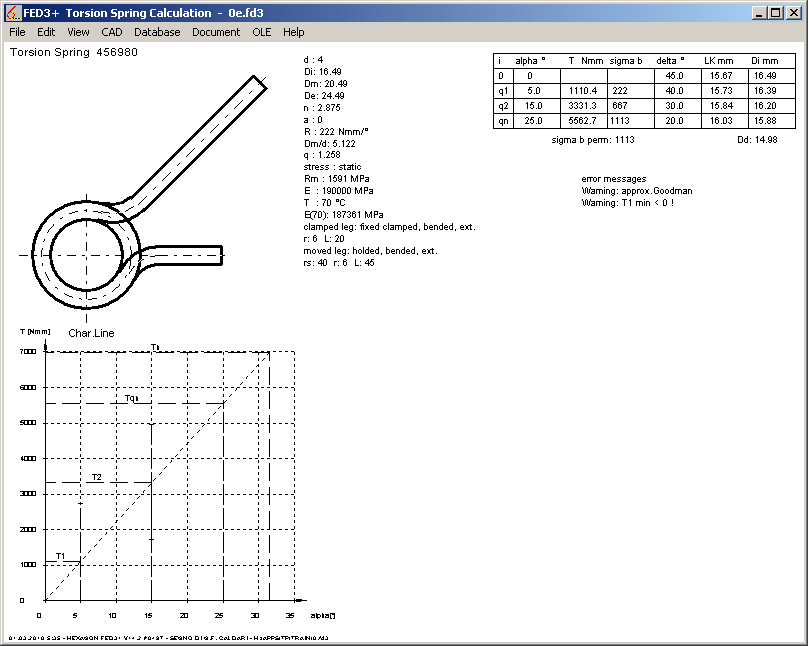This screenshot has width=808, height=646.
Task: Open the Database menu
Action: (157, 32)
